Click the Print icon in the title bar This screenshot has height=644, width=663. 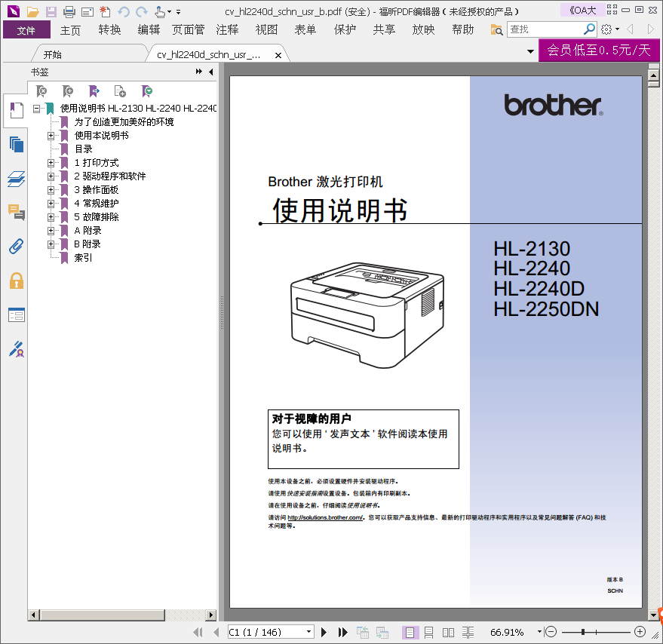click(69, 12)
